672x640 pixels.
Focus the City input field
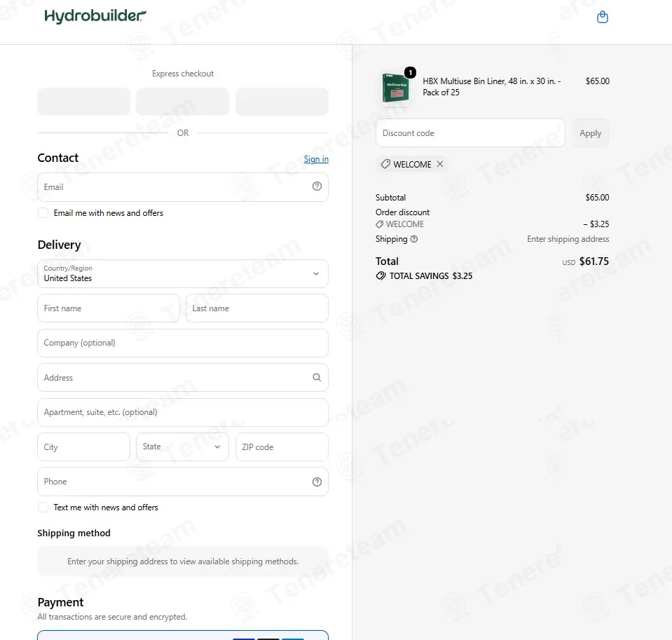[83, 447]
